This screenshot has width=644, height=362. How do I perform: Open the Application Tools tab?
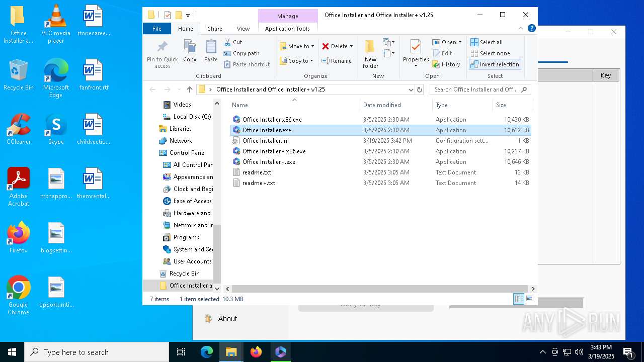287,29
